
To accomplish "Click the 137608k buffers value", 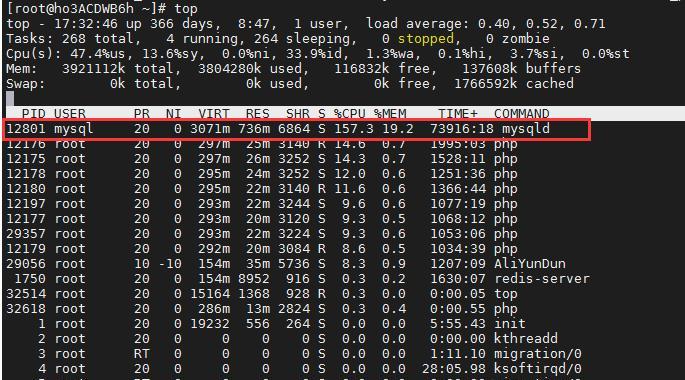I will pyautogui.click(x=490, y=69).
